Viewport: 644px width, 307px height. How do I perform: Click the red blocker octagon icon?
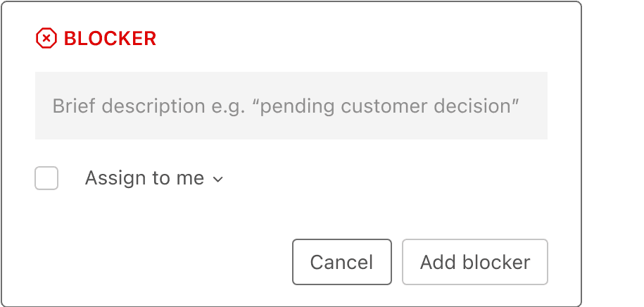coord(46,38)
